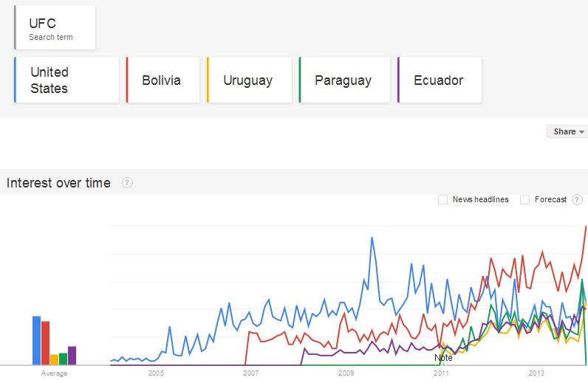Click the Paraguay comparison card

pos(343,80)
